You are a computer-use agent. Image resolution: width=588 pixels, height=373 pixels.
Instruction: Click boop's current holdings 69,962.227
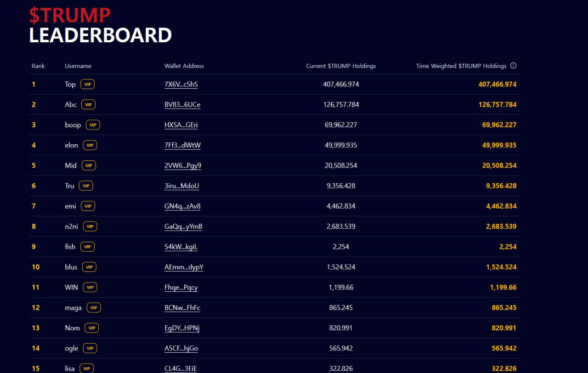pos(341,125)
